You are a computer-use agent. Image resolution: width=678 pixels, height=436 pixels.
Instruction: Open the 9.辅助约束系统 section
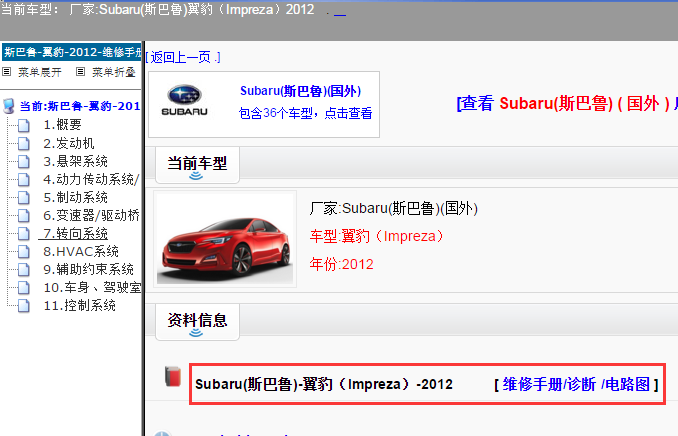88,269
